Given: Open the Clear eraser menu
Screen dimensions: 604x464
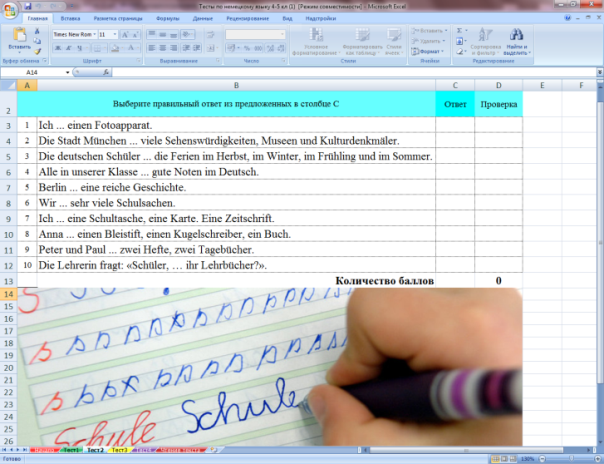Looking at the screenshot, I should tap(460, 51).
